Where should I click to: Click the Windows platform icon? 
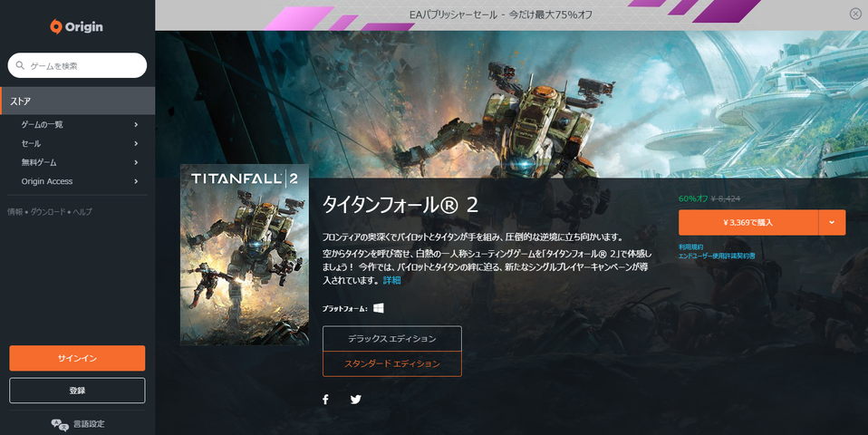[x=379, y=308]
